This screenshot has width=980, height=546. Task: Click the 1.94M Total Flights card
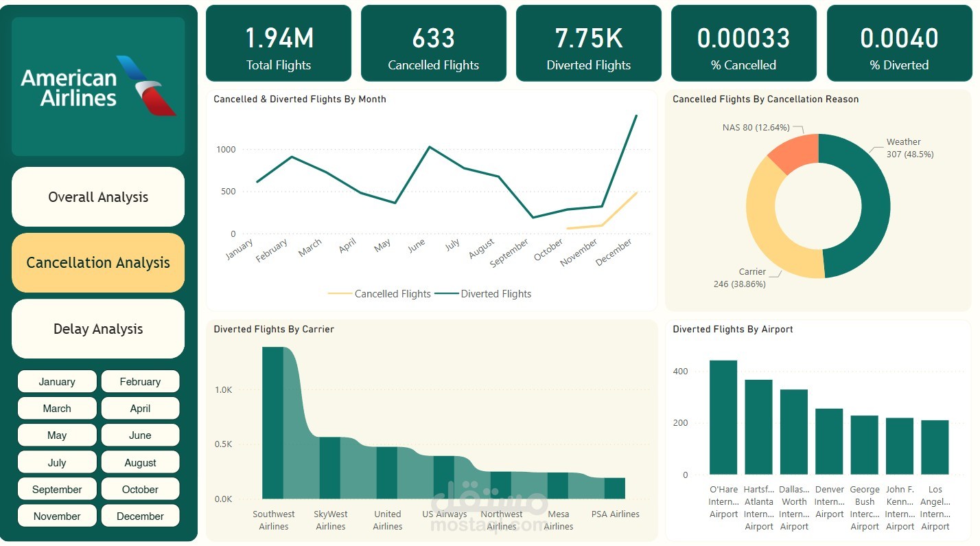pyautogui.click(x=279, y=43)
